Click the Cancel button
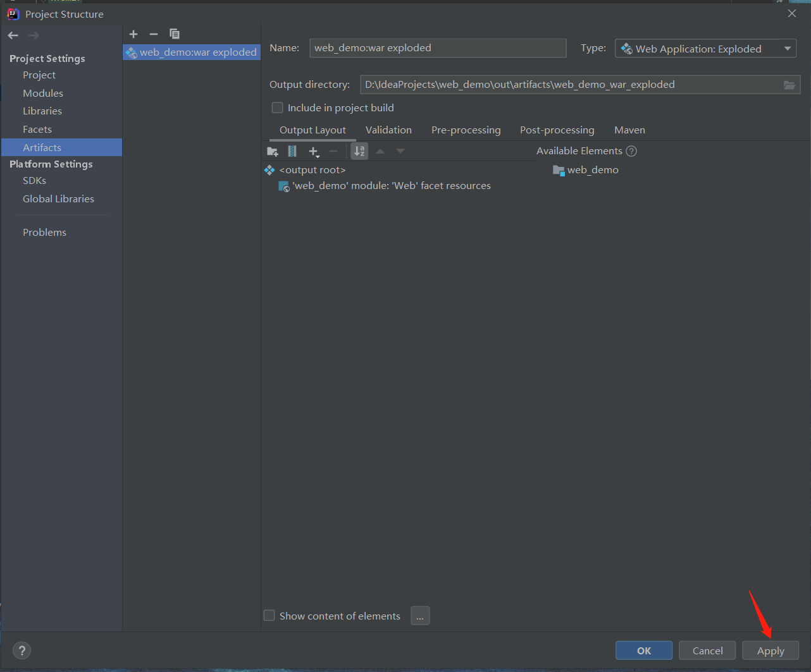 click(707, 651)
